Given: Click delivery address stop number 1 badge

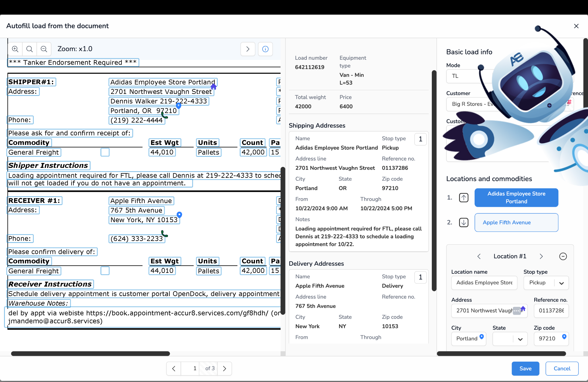Looking at the screenshot, I should (x=421, y=277).
